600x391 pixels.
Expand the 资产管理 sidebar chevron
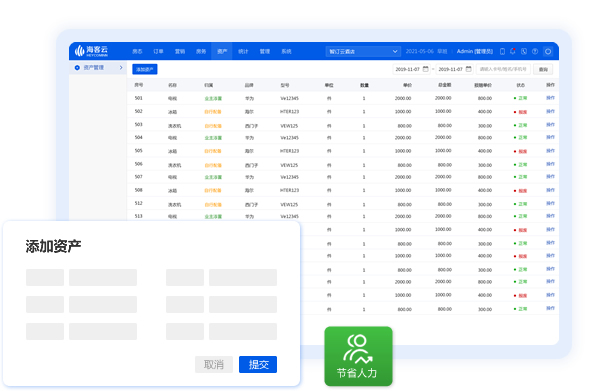coord(121,68)
